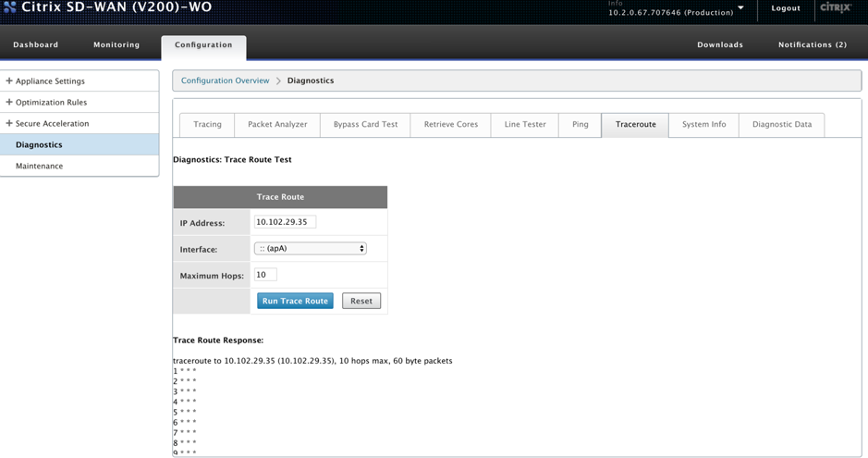This screenshot has height=458, width=868.
Task: Click the Interface label
Action: 198,250
